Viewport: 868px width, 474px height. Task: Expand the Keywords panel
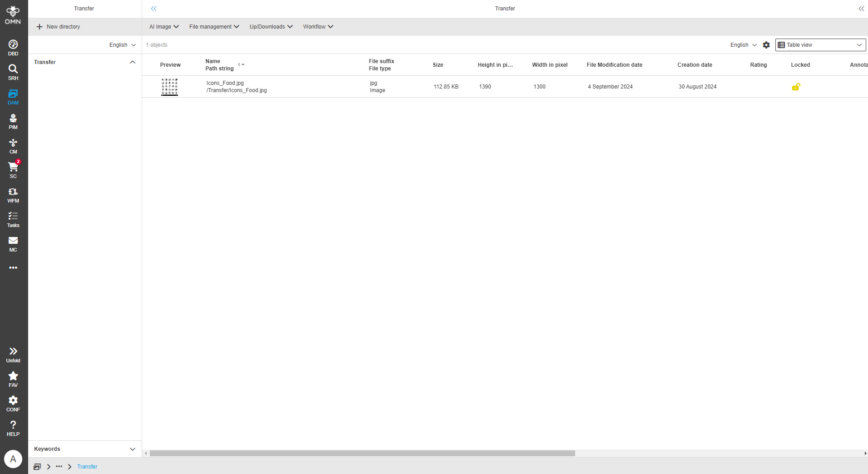pyautogui.click(x=132, y=449)
